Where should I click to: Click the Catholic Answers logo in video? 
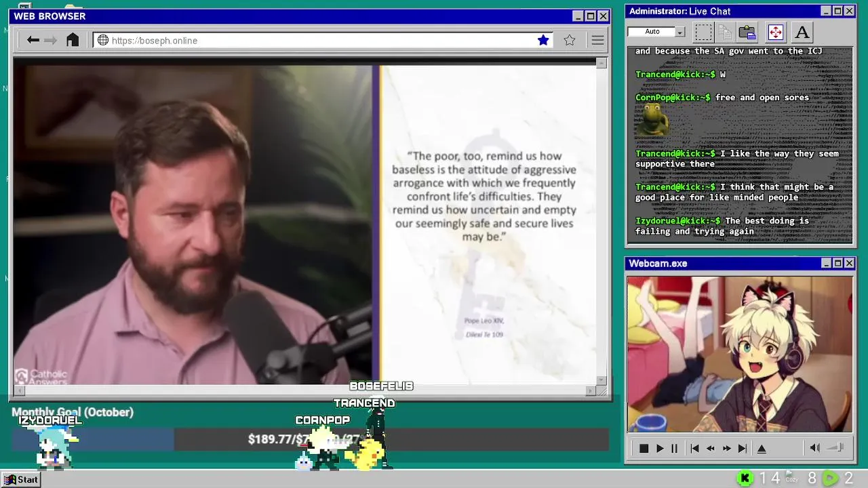(x=41, y=377)
